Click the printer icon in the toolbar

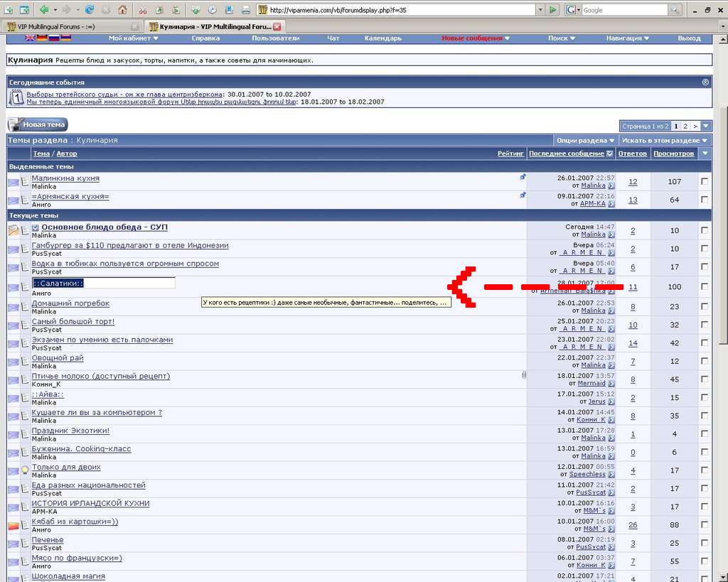[x=245, y=10]
